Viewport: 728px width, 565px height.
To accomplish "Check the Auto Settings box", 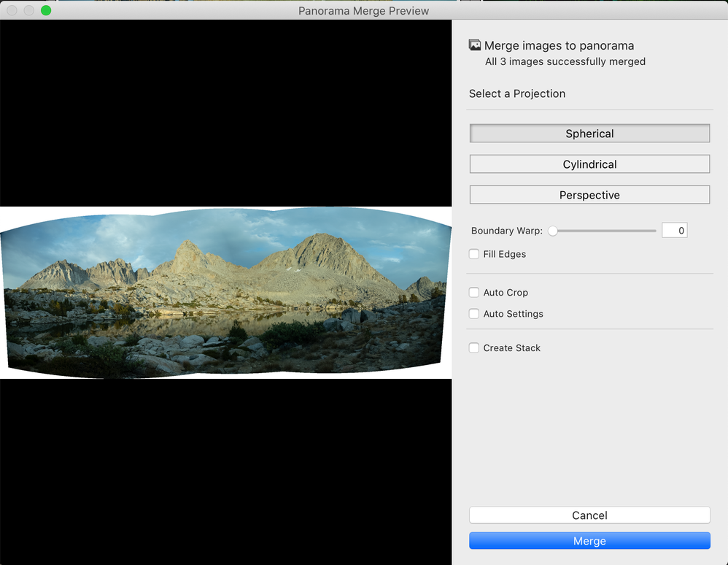I will pyautogui.click(x=474, y=313).
